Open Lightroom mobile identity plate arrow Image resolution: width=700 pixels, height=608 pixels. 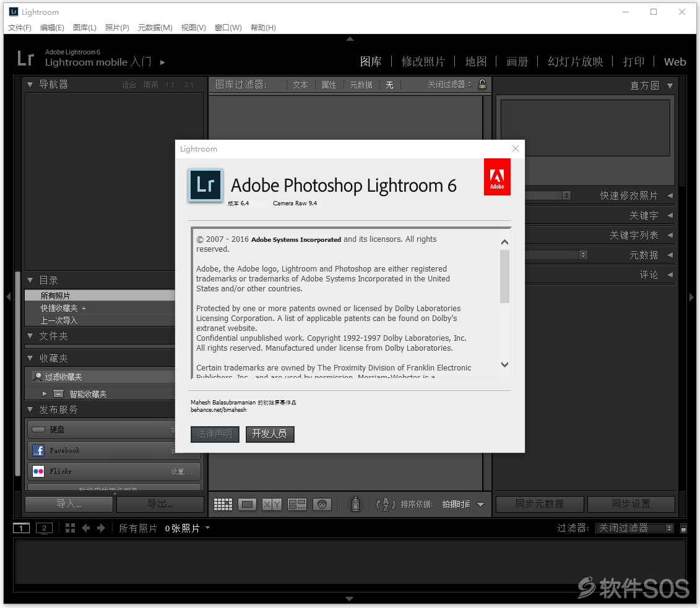coord(163,62)
